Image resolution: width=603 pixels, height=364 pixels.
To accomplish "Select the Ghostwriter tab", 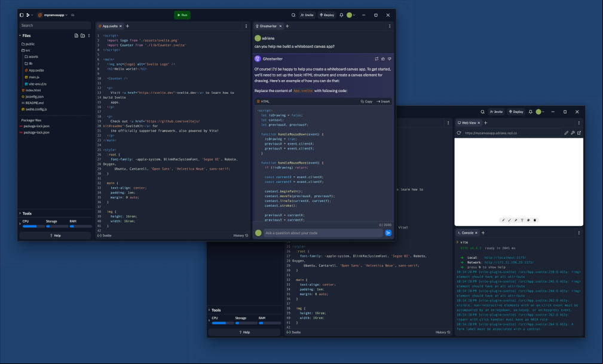I will click(x=268, y=26).
